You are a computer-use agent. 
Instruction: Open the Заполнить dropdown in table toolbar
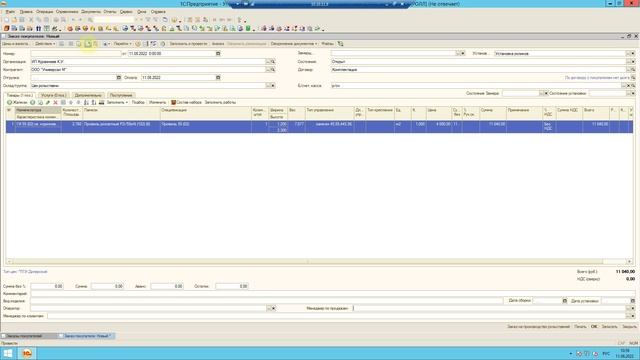117,102
